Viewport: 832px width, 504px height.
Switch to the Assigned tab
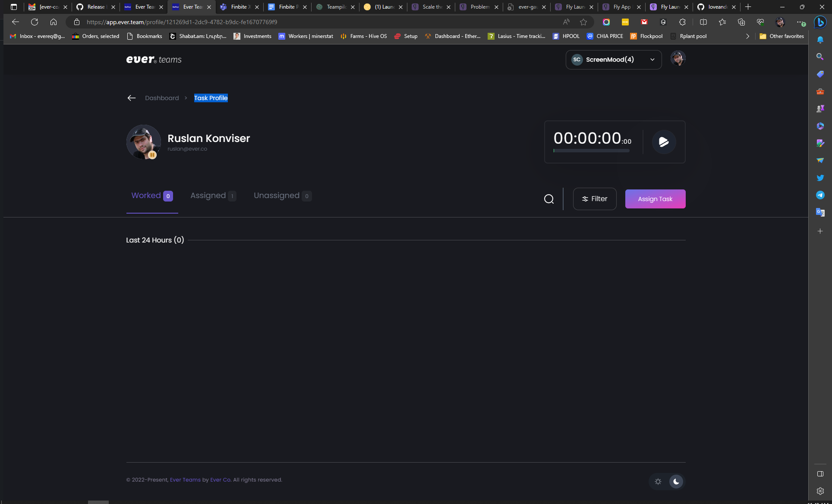tap(208, 195)
